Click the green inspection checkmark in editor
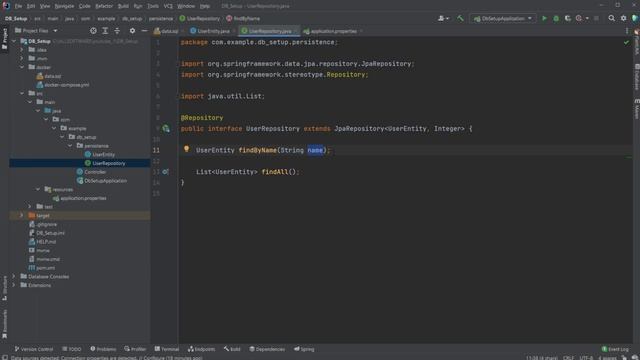 point(626,42)
